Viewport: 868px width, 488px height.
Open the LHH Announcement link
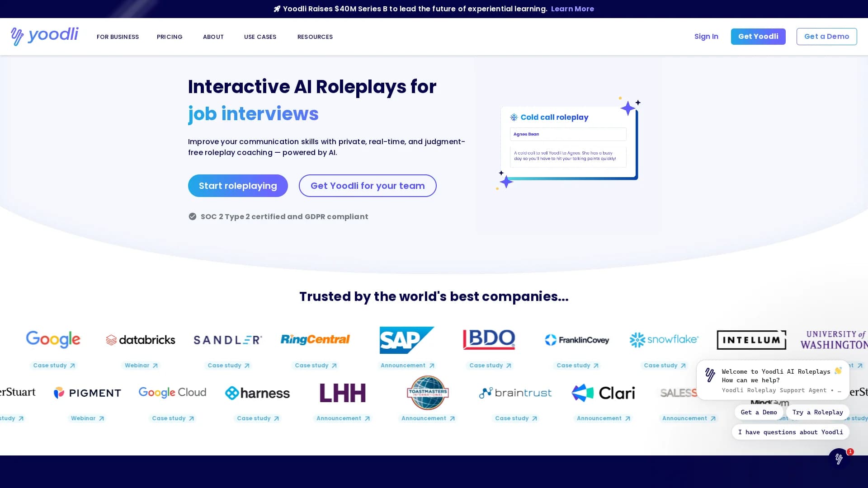click(343, 418)
